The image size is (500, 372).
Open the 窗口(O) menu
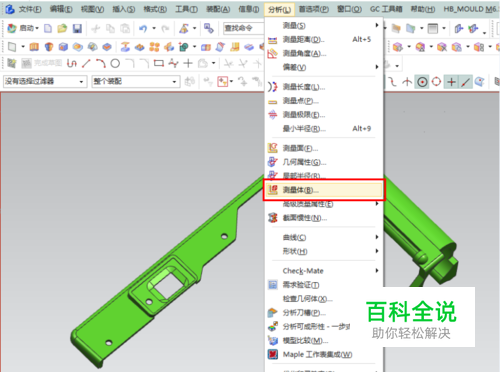349,9
